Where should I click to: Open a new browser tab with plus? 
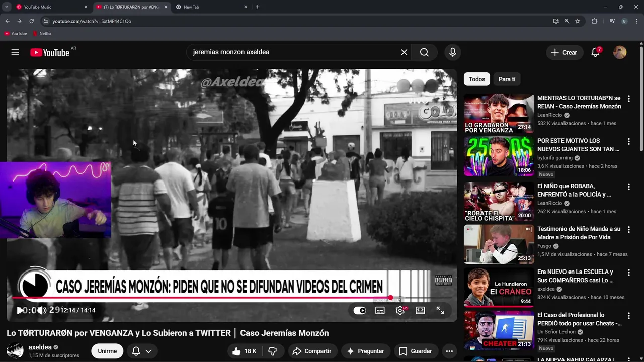coord(258,7)
